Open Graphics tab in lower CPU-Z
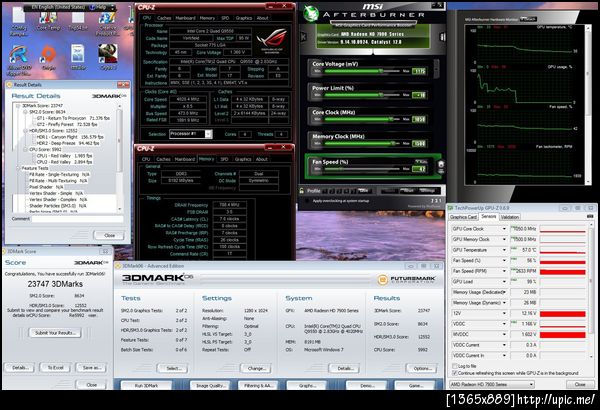 tap(243, 159)
